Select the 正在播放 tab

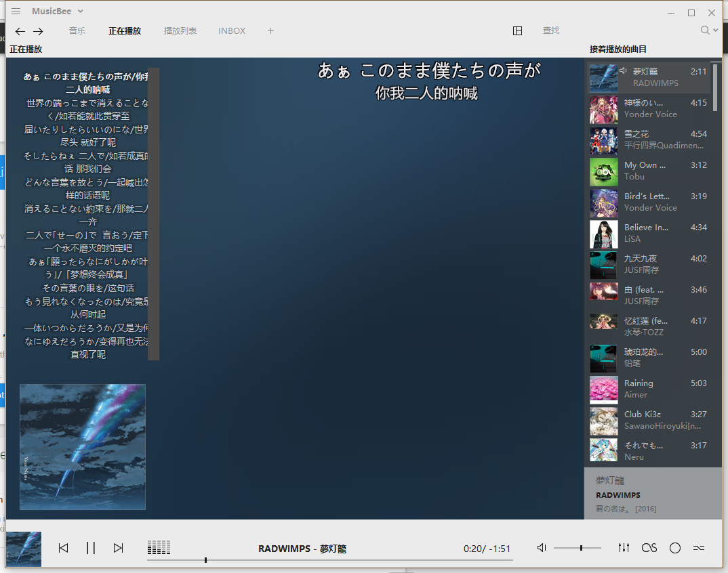pyautogui.click(x=125, y=30)
